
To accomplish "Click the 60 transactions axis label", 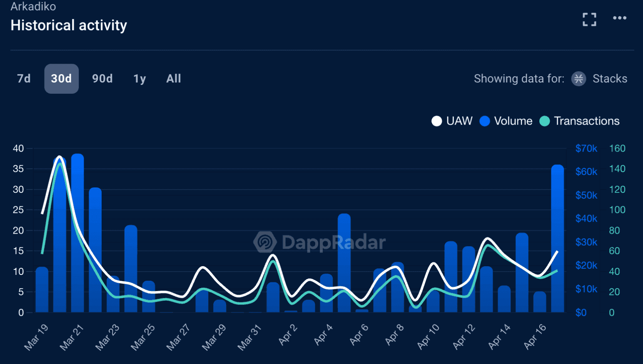I will [614, 251].
